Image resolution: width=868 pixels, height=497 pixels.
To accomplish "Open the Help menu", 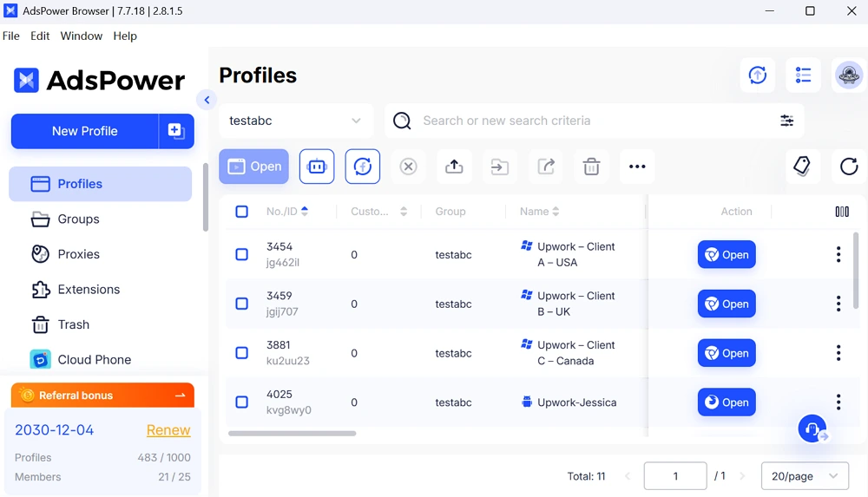I will click(x=125, y=36).
